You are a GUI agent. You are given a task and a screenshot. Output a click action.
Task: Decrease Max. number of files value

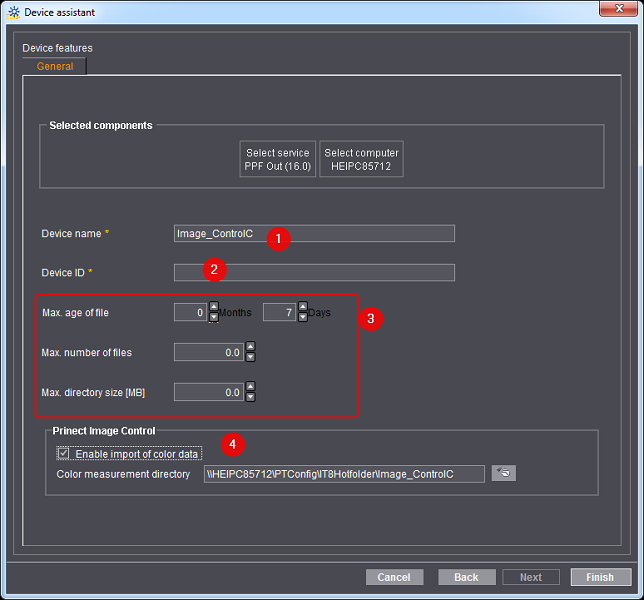(250, 357)
